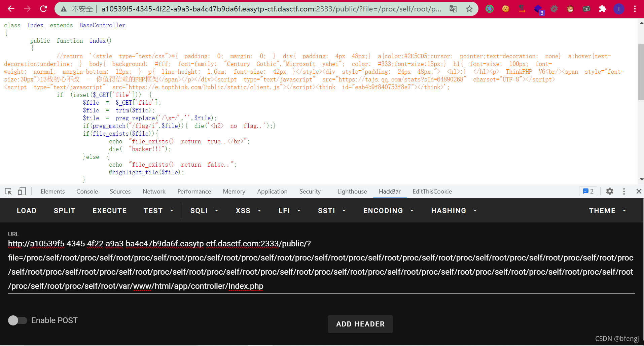
Task: Toggle the Enable POST switch
Action: 17,320
